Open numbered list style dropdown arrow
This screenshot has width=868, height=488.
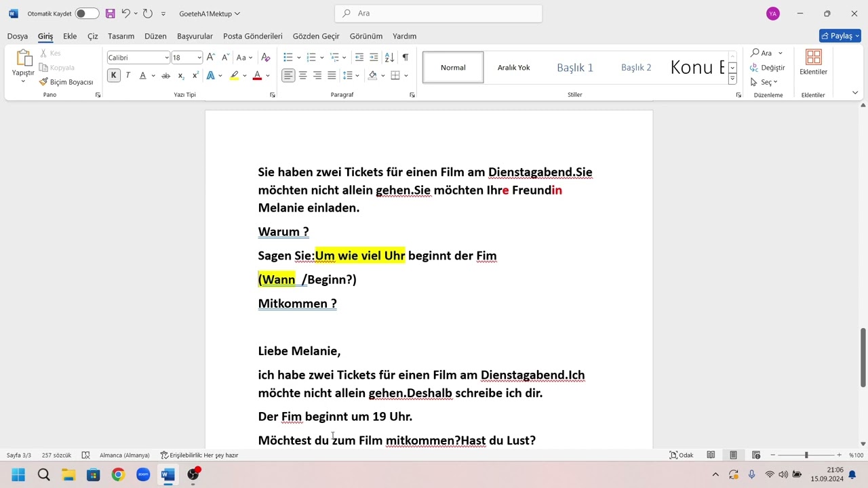[322, 58]
